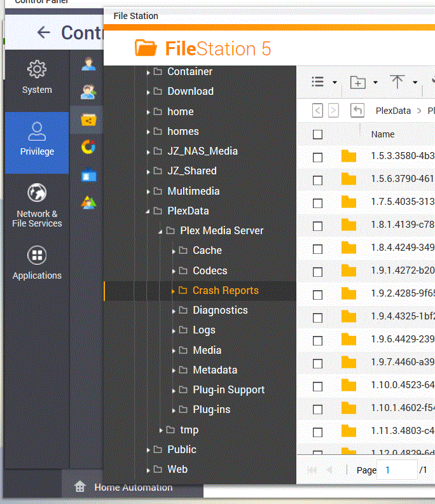Open the create folder dropdown arrow
Screen dimensions: 435x504
point(375,83)
